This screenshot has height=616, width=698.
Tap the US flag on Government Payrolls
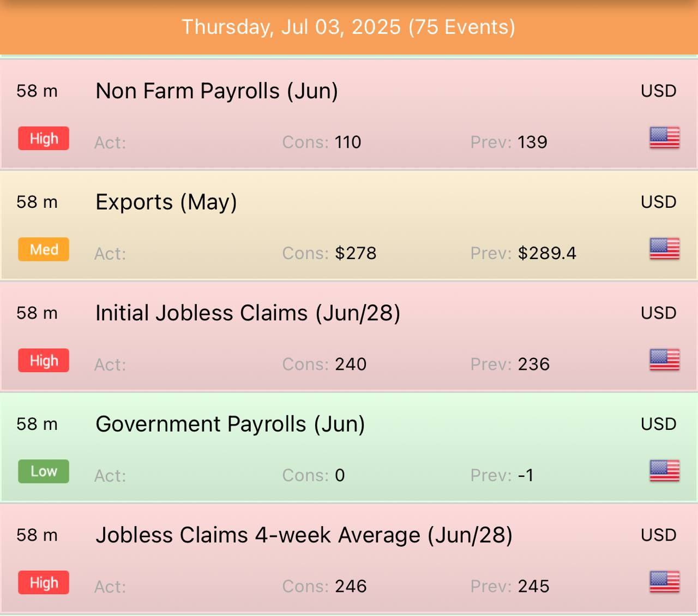(x=664, y=471)
